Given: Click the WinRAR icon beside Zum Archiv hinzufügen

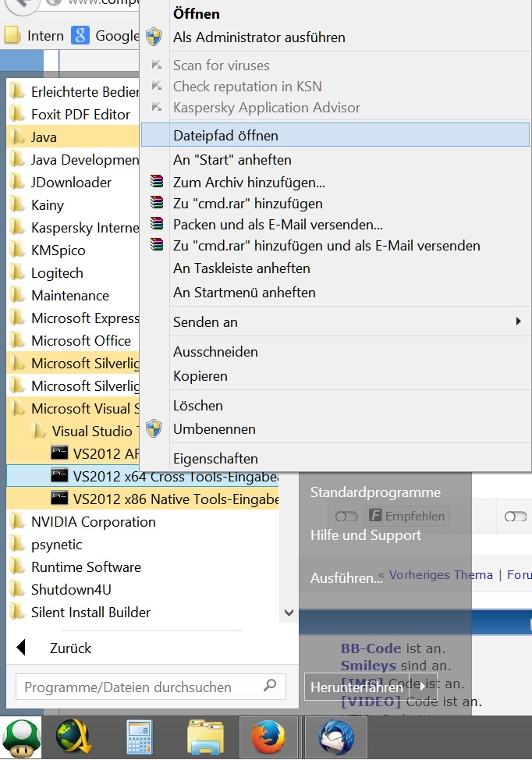Looking at the screenshot, I should click(157, 182).
